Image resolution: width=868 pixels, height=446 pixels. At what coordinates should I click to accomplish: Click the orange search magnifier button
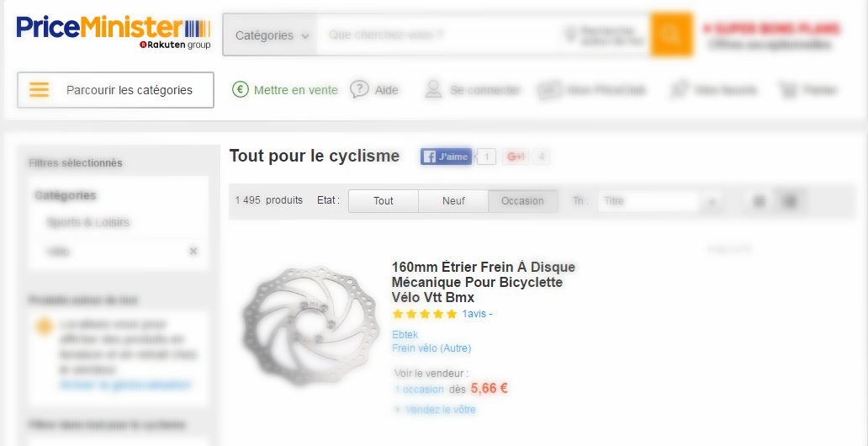click(x=671, y=35)
